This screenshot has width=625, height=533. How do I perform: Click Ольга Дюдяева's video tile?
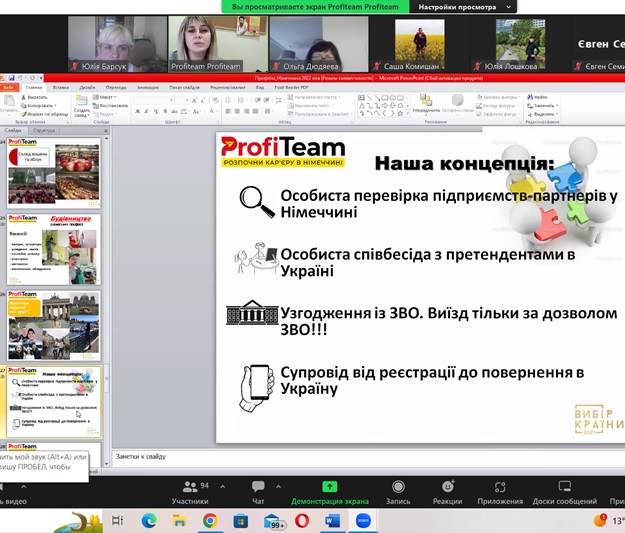(319, 44)
